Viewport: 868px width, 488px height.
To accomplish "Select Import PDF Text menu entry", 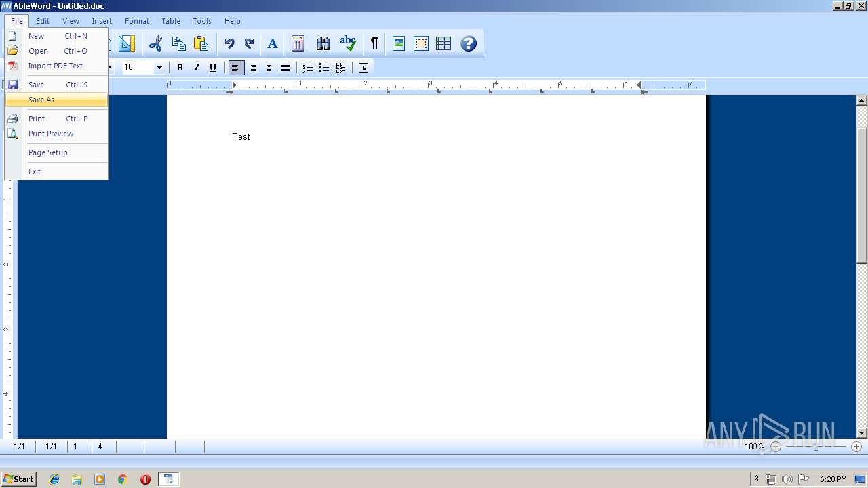I will coord(57,66).
